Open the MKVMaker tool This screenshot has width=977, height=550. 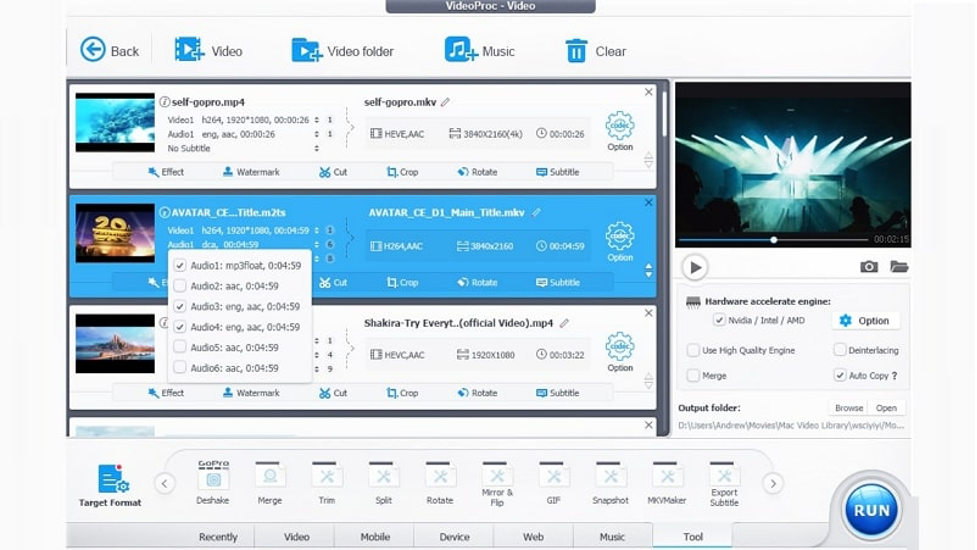[667, 476]
